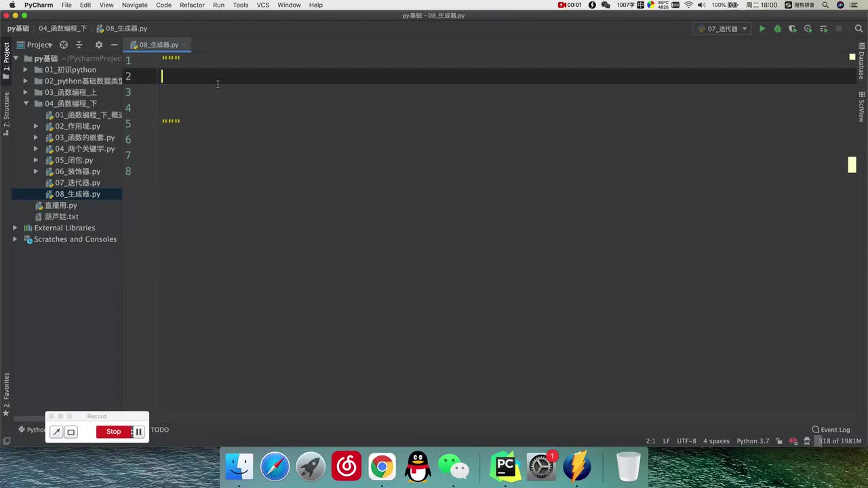This screenshot has width=868, height=488.
Task: Open the VCS menu
Action: coord(263,5)
